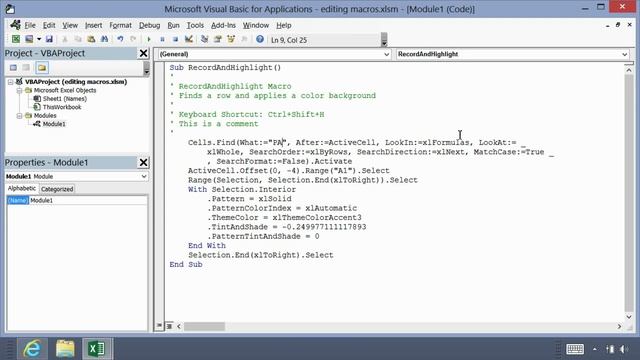
Task: Open the Format menu
Action: [120, 25]
